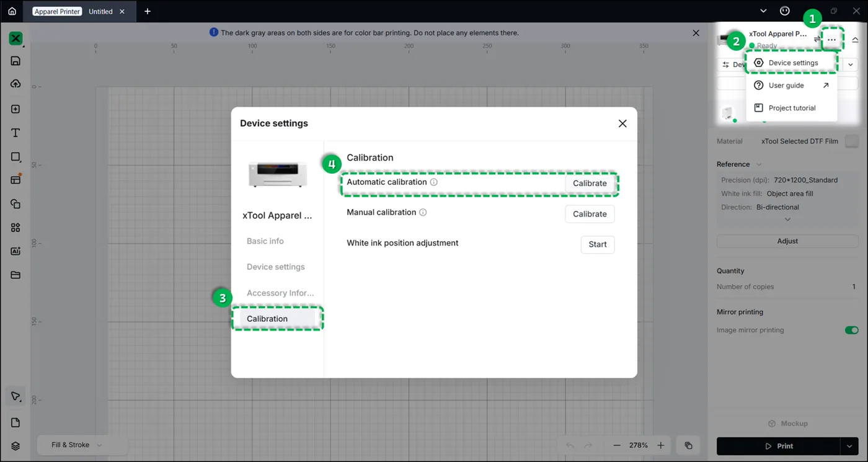The image size is (868, 462).
Task: Expand the Fill & Stroke panel
Action: point(82,445)
